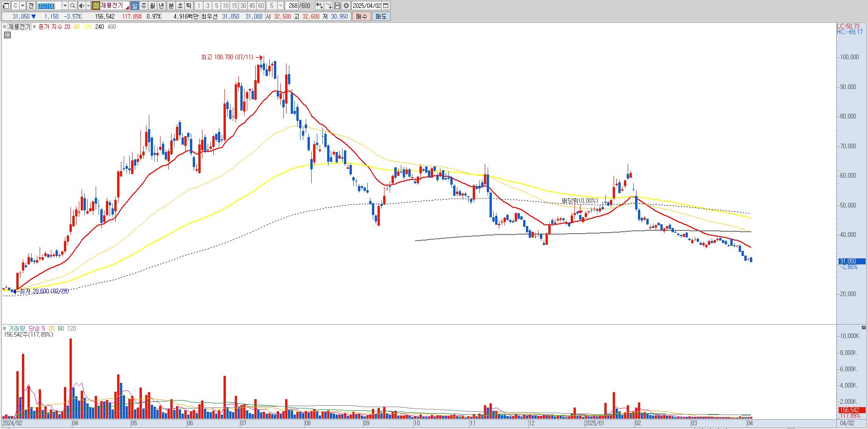Click the floppy disk save icon
Image resolution: width=868 pixels, height=429 pixels.
(337, 6)
